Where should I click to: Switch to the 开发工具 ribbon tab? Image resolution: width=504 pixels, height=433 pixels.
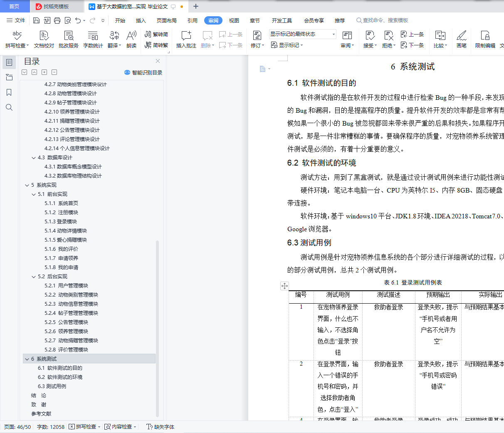(x=282, y=20)
